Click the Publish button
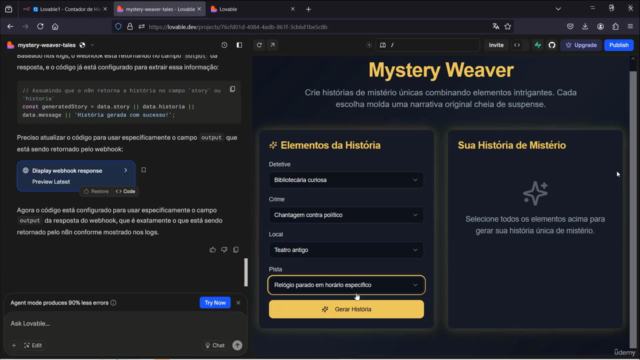Screen dimensions: 640x360 [x=619, y=45]
